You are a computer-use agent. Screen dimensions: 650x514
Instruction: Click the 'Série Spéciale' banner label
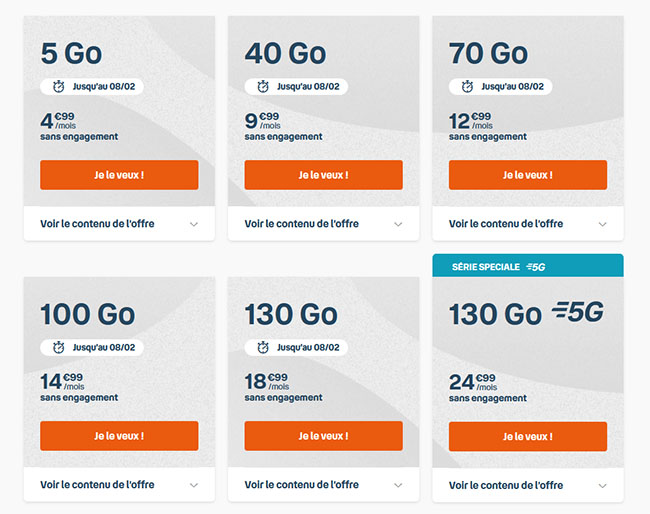486,267
